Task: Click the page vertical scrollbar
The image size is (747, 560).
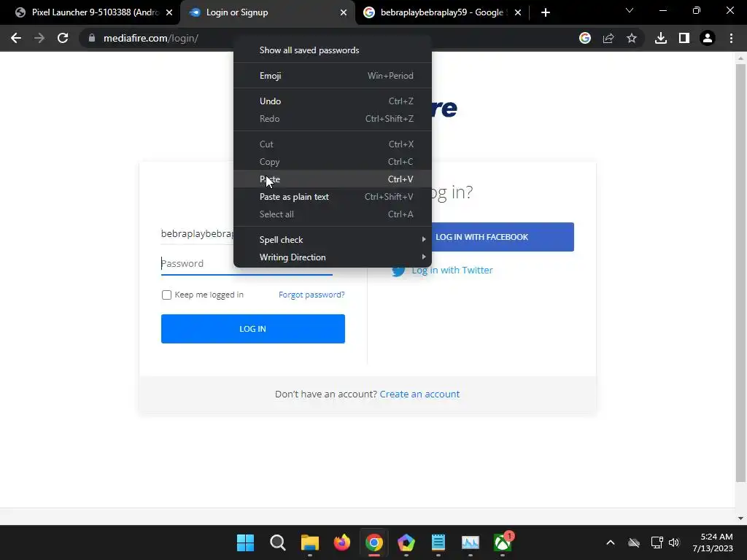Action: point(740,271)
